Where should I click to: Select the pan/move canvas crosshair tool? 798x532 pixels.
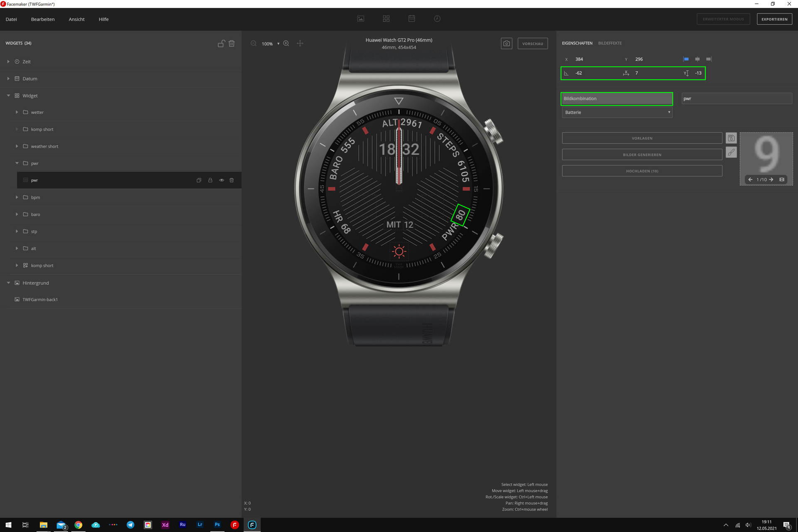tap(300, 43)
